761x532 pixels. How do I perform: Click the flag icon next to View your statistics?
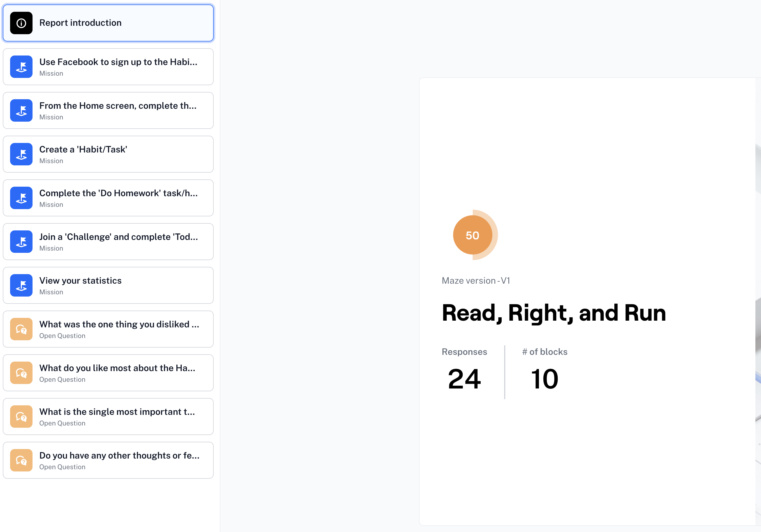point(21,286)
